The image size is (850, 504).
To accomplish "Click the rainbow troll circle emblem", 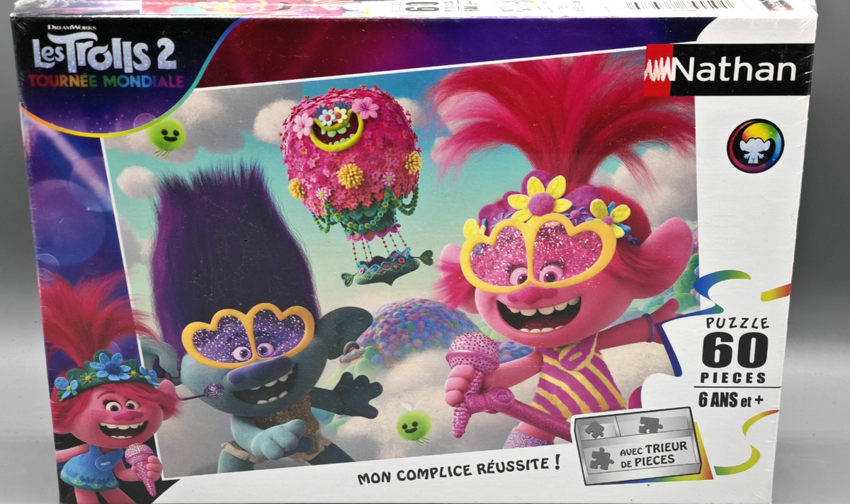I will [755, 146].
